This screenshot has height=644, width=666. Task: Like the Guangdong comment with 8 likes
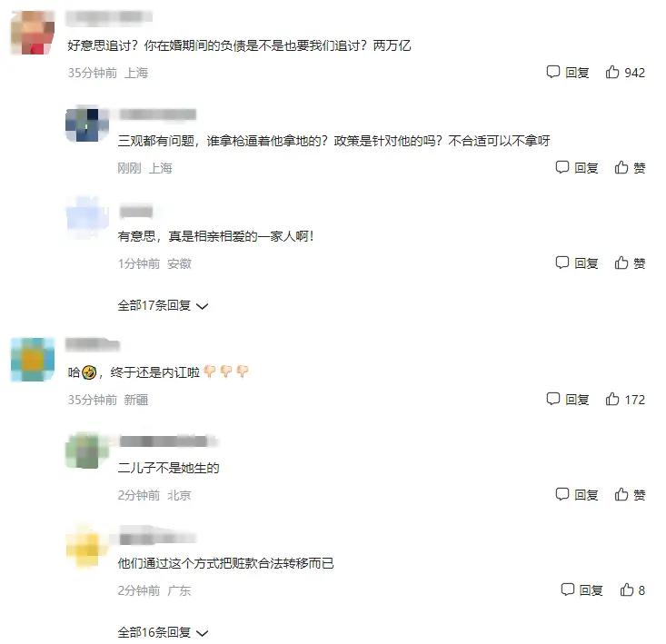click(632, 590)
